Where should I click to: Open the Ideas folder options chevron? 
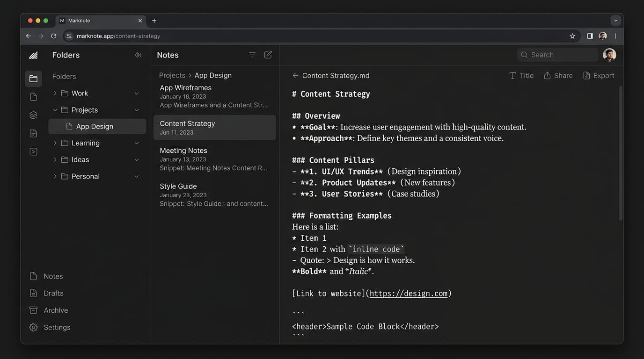(x=137, y=160)
